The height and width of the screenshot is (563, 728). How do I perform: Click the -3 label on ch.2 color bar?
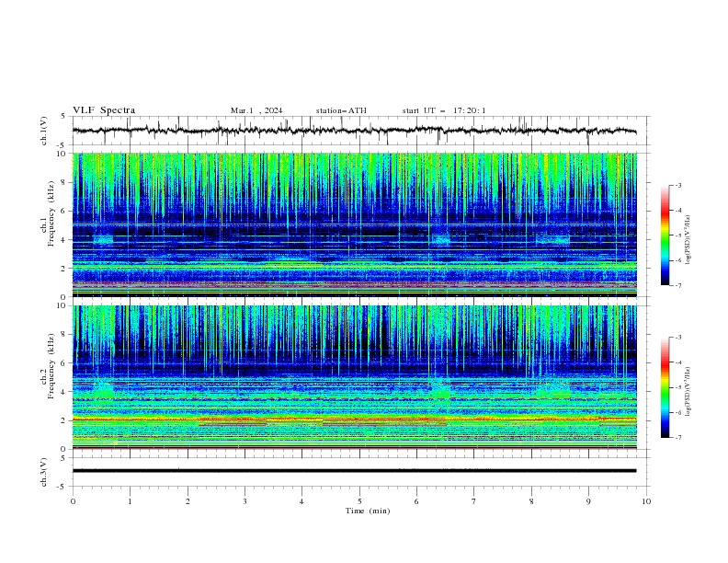click(x=678, y=338)
